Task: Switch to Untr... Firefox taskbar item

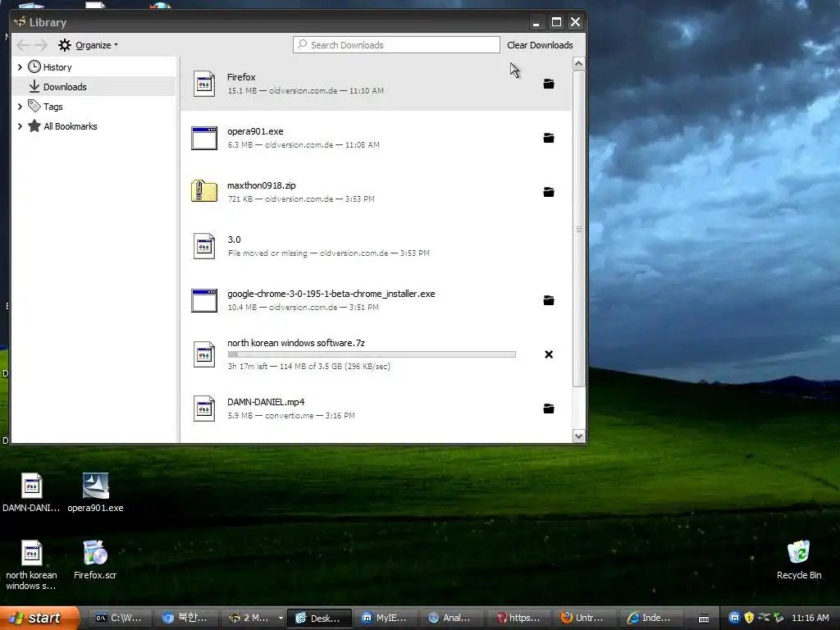Action: 584,618
